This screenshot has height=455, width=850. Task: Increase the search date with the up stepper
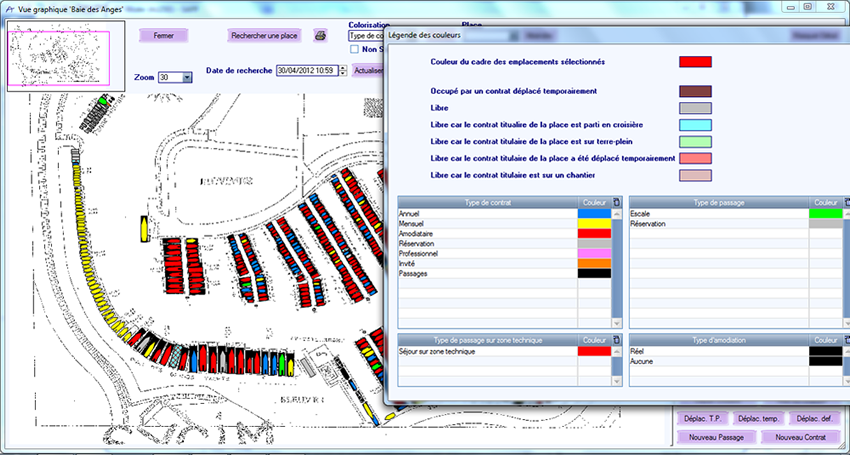click(x=344, y=67)
